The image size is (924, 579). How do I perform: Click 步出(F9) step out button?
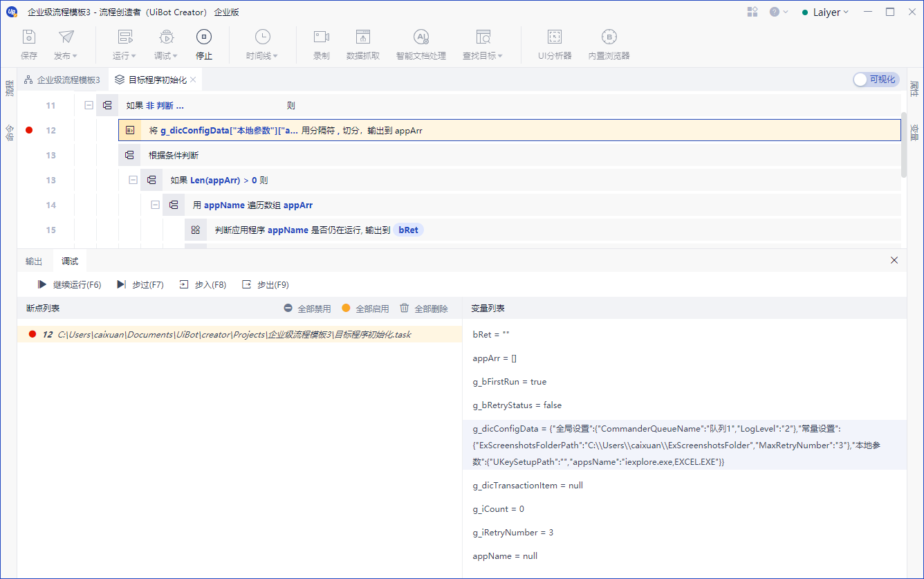click(x=266, y=284)
